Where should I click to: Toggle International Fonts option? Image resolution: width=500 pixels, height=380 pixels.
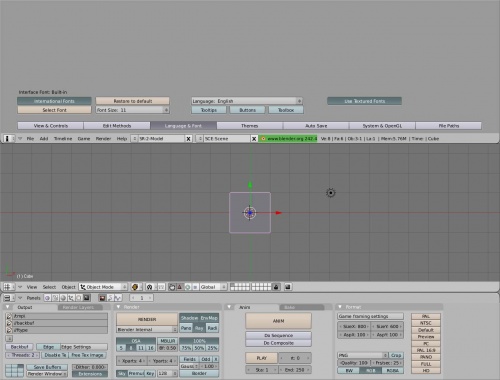point(54,101)
